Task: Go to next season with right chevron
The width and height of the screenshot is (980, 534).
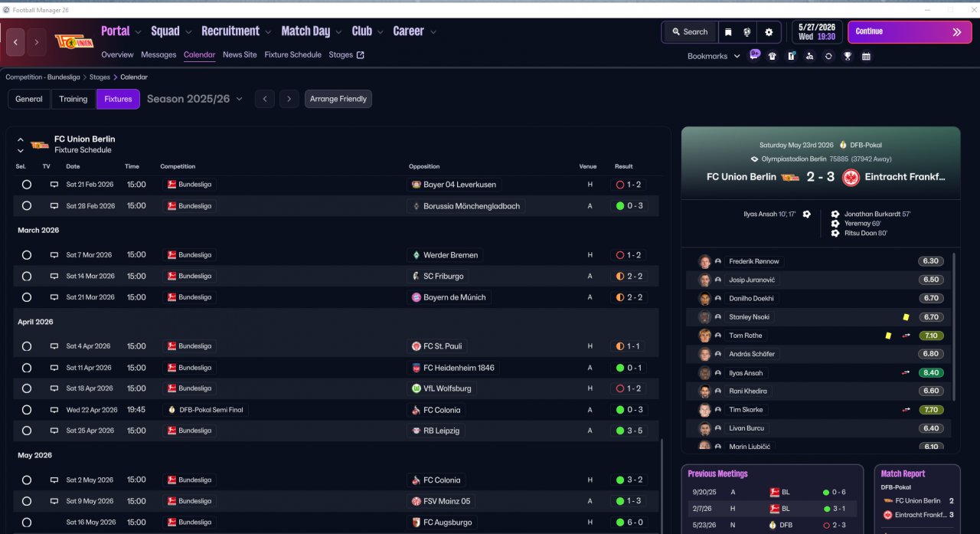Action: pyautogui.click(x=289, y=99)
